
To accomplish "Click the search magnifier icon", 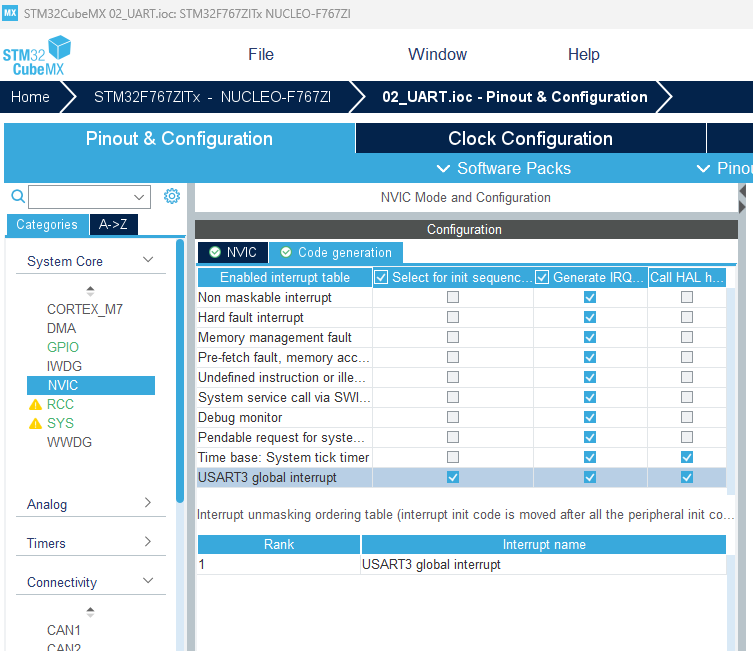I will pos(18,196).
